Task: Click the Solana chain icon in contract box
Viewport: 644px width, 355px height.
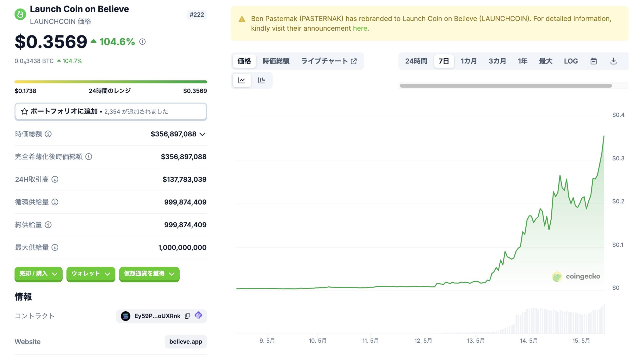Action: [126, 316]
